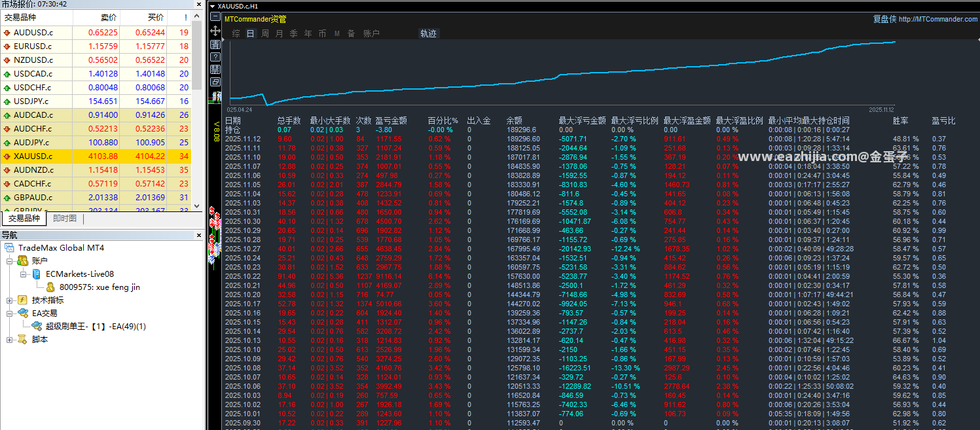This screenshot has width=980, height=430.
Task: Select the 日 daily period tab
Action: coord(250,33)
